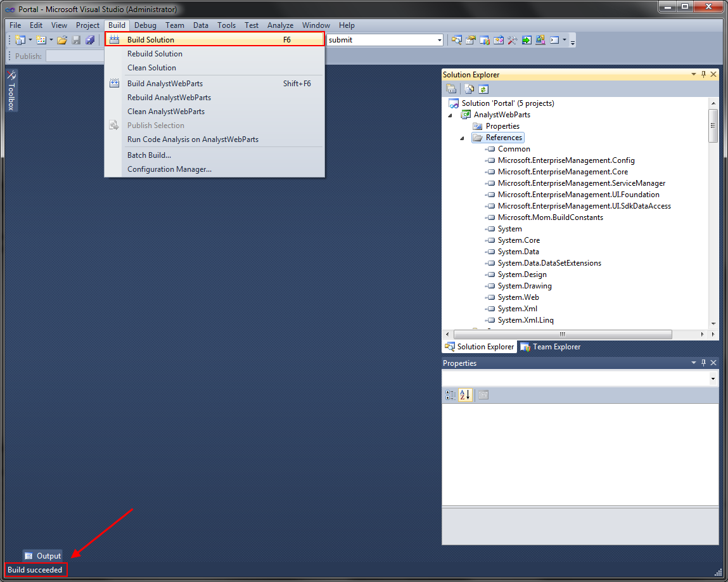The image size is (728, 582).
Task: Pin the Properties panel
Action: coord(704,363)
